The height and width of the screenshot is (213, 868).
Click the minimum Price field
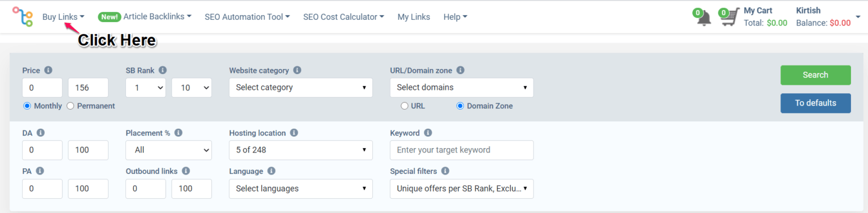click(42, 88)
